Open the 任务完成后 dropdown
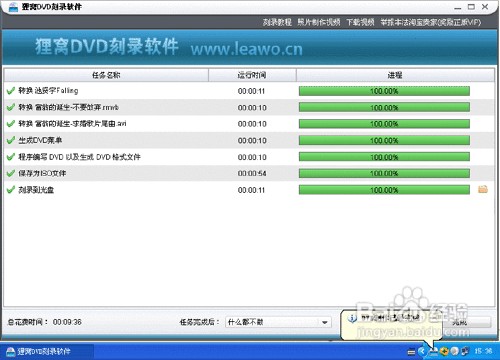The width and height of the screenshot is (500, 360). (278, 322)
